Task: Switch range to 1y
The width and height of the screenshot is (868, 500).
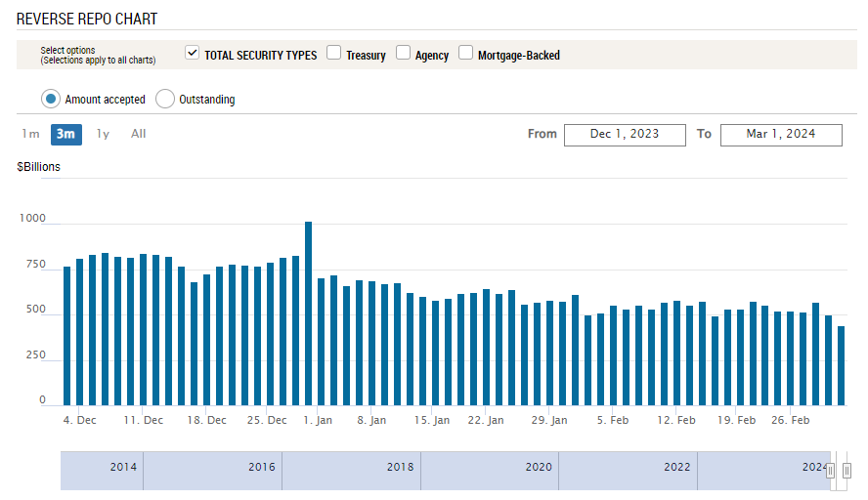Action: 103,134
